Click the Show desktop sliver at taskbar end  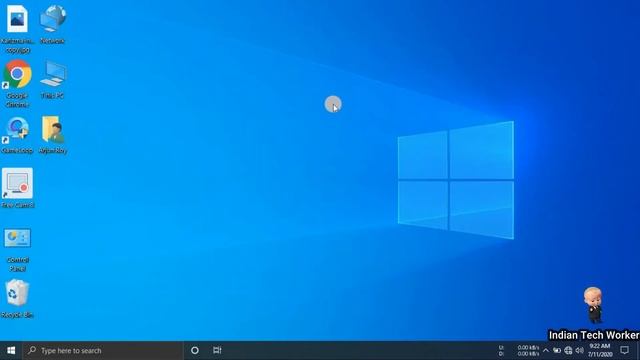point(638,351)
